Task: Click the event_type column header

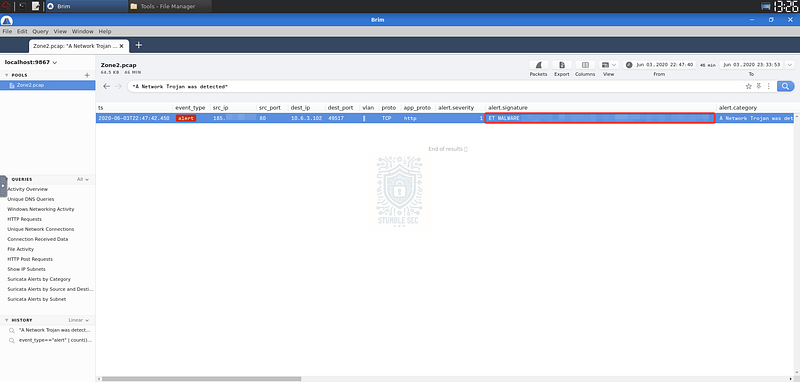Action: point(190,108)
